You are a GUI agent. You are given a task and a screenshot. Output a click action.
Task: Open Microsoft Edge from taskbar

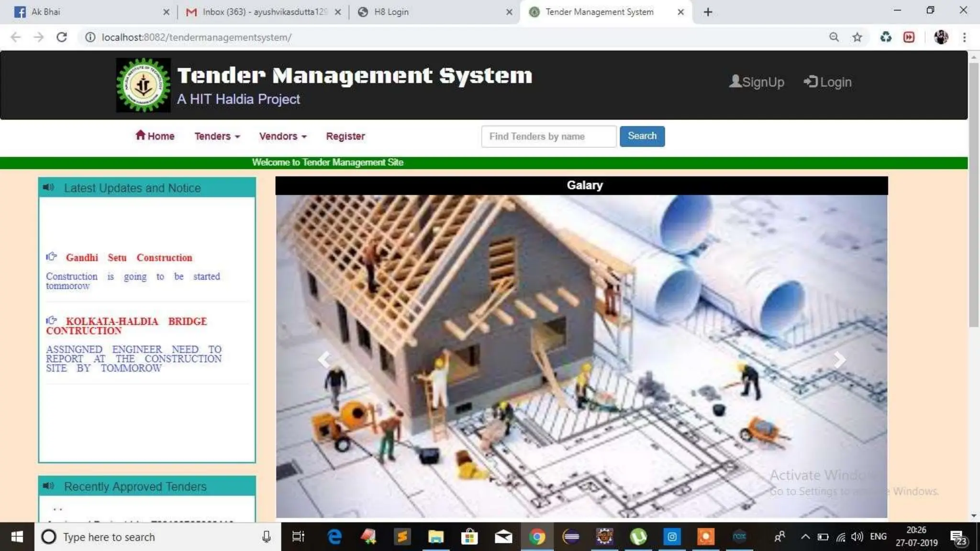334,537
